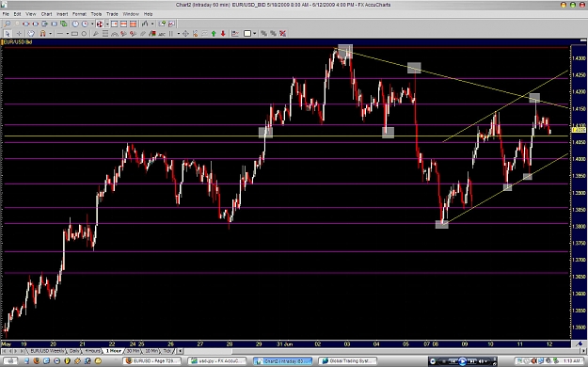Viewport: 588px width, 367px height.
Task: Click the first-tab navigation arrow
Action: pos(4,351)
